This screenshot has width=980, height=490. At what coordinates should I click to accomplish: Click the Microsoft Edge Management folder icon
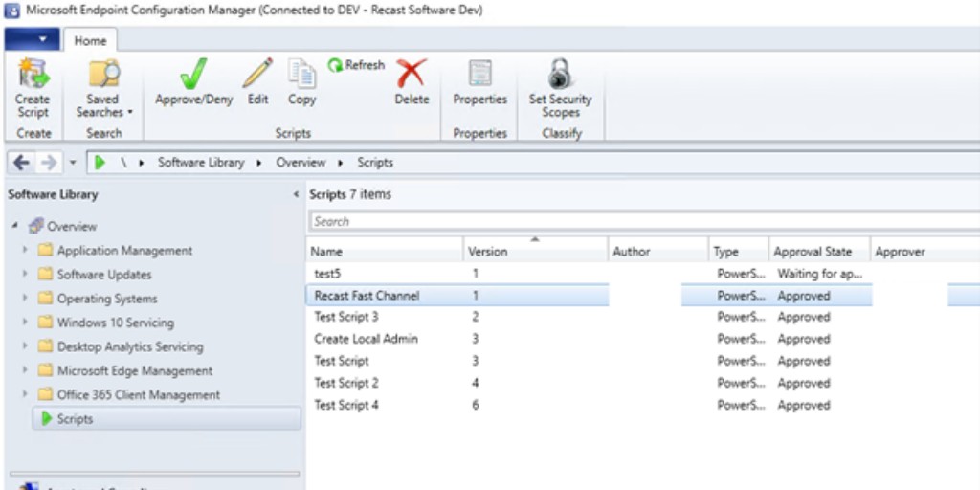(44, 370)
